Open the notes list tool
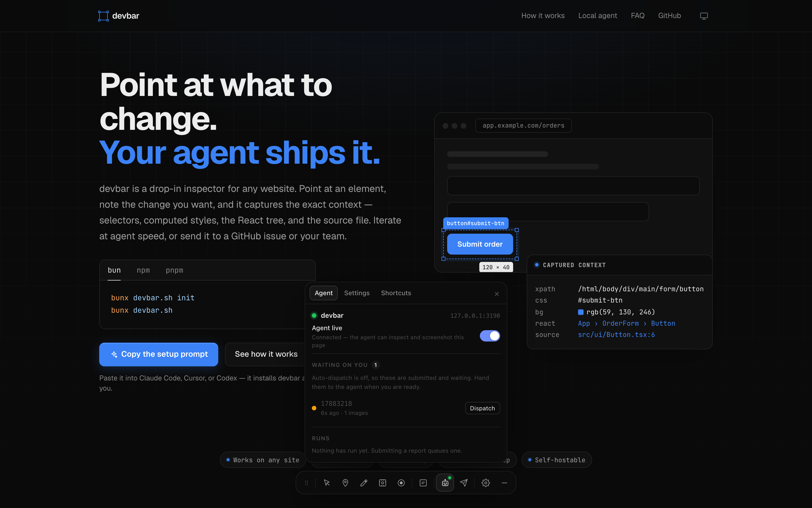Image resolution: width=812 pixels, height=508 pixels. [x=423, y=483]
